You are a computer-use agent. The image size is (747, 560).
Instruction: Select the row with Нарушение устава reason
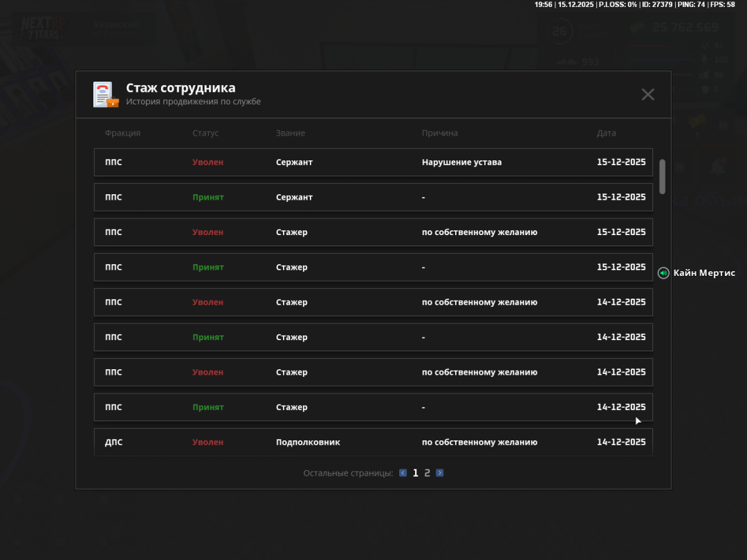point(373,162)
